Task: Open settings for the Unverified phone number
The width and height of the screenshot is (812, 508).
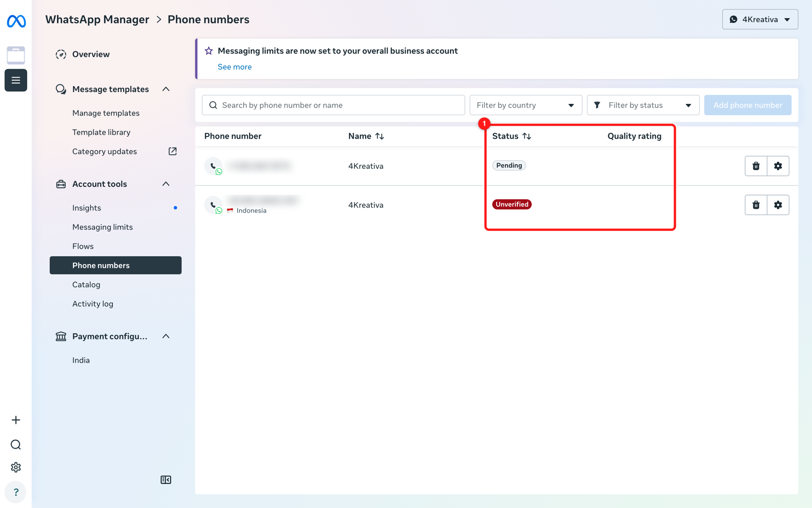Action: [x=778, y=205]
